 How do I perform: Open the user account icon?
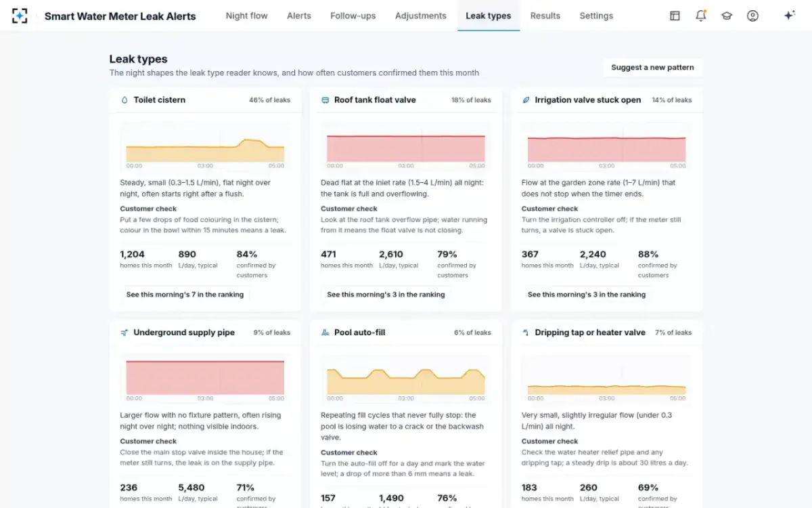click(752, 16)
